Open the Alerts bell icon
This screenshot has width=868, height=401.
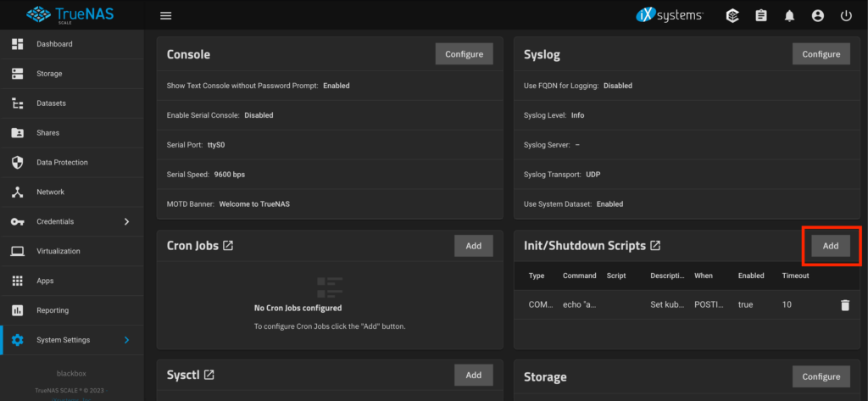(789, 16)
